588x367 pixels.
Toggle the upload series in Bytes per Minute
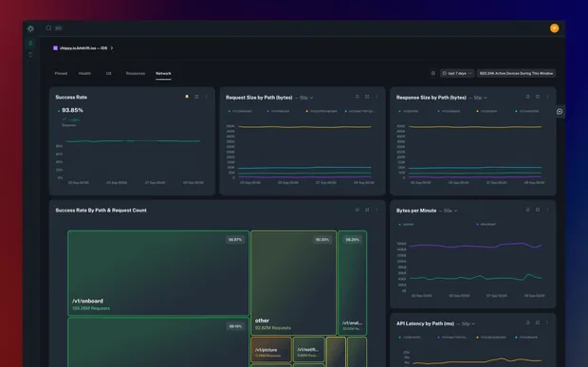tap(406, 224)
